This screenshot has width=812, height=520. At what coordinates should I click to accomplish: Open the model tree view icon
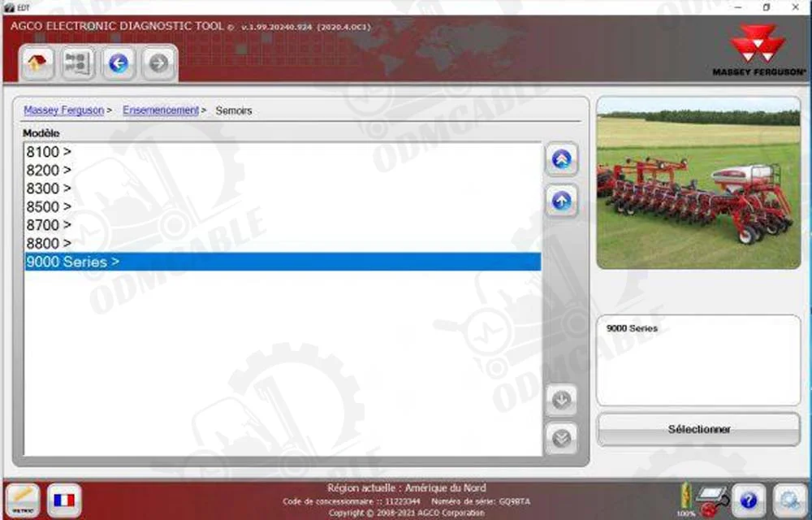coord(78,63)
